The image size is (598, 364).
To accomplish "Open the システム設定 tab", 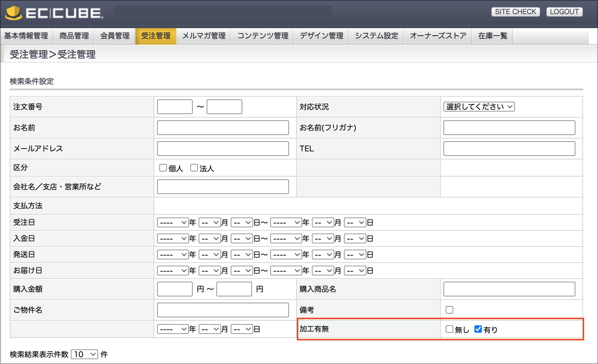I will click(376, 36).
